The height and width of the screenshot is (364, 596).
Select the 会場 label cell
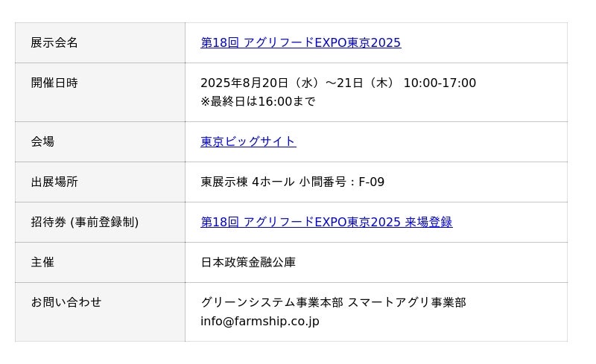42,141
